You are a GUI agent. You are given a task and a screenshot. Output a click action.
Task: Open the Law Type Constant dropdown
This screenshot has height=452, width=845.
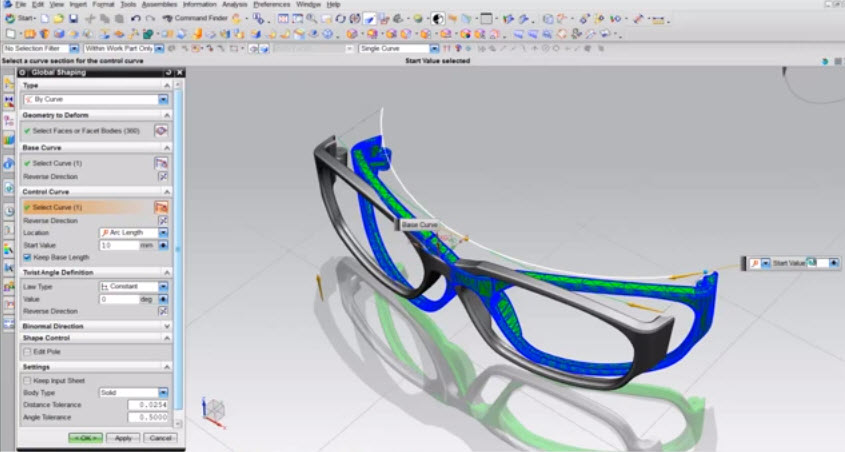[163, 287]
